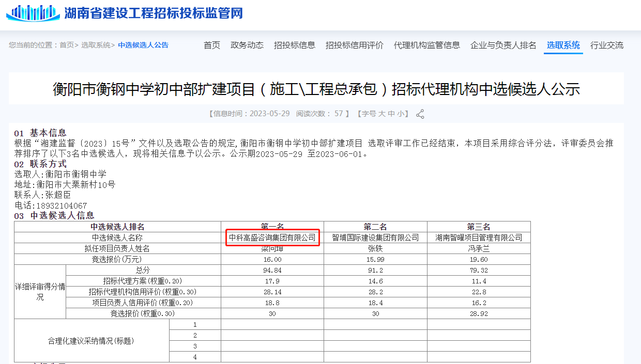Click total score 79.32

[x=479, y=270]
